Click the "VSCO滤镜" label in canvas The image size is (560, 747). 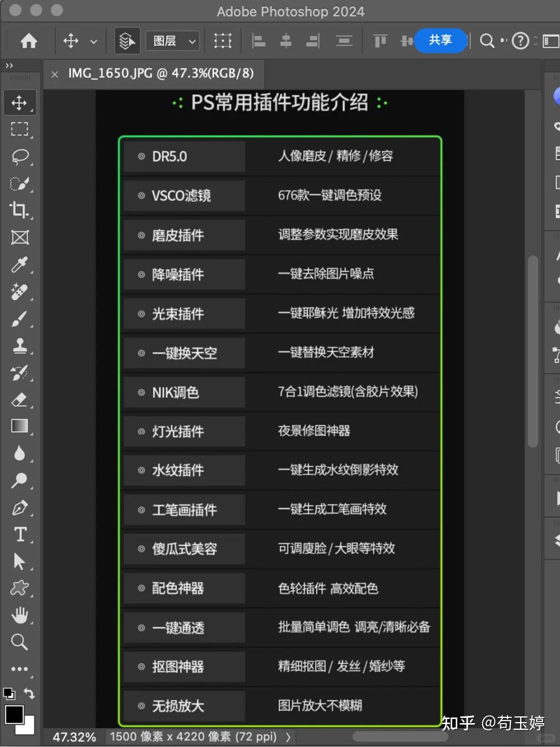click(x=181, y=196)
